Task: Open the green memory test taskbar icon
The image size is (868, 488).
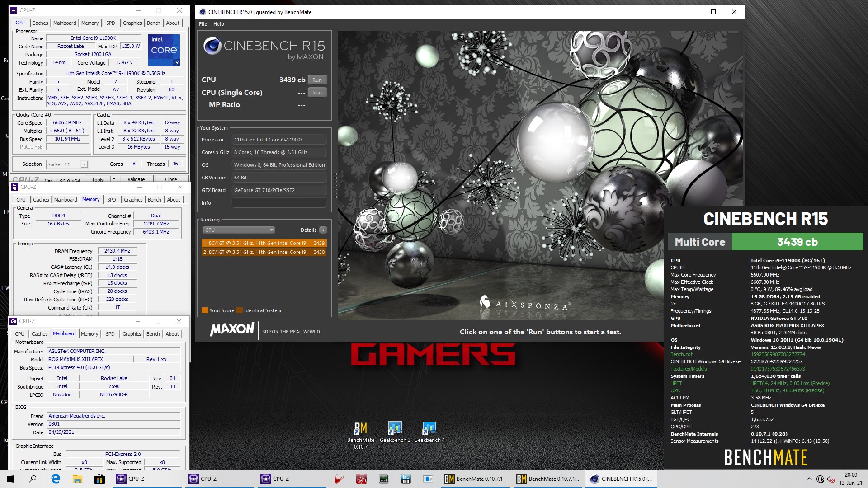Action: pyautogui.click(x=383, y=479)
